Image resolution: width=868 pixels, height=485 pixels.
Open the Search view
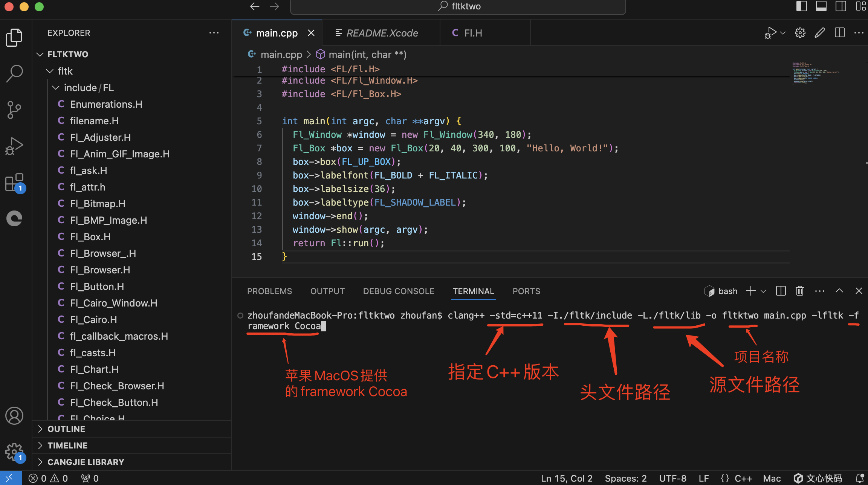(x=14, y=73)
